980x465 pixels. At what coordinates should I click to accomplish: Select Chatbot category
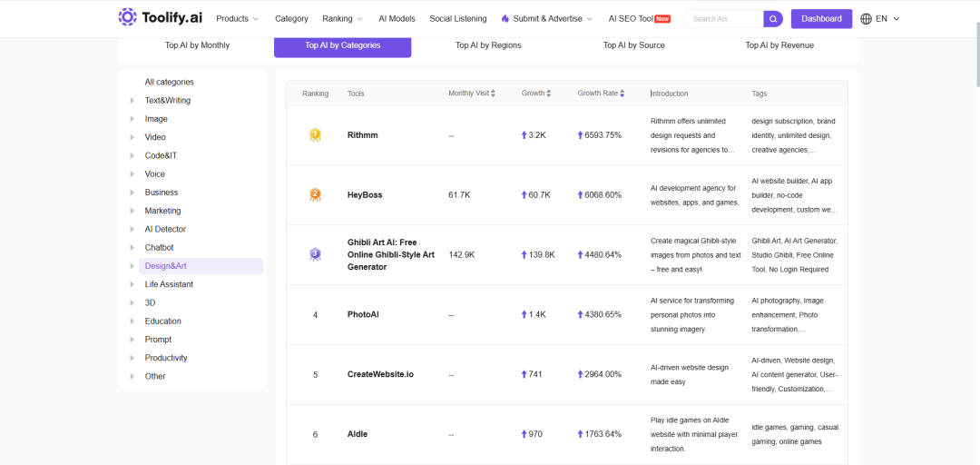click(160, 247)
